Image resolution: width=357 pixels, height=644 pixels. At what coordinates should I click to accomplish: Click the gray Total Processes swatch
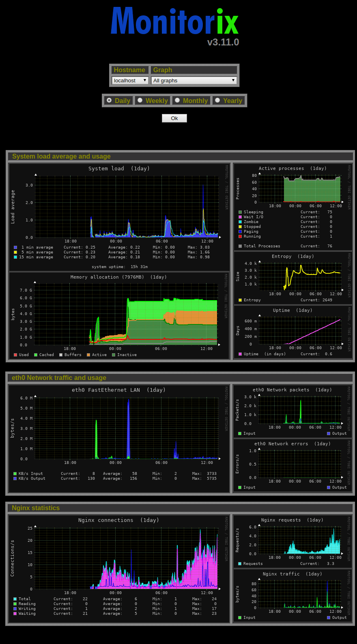point(240,246)
